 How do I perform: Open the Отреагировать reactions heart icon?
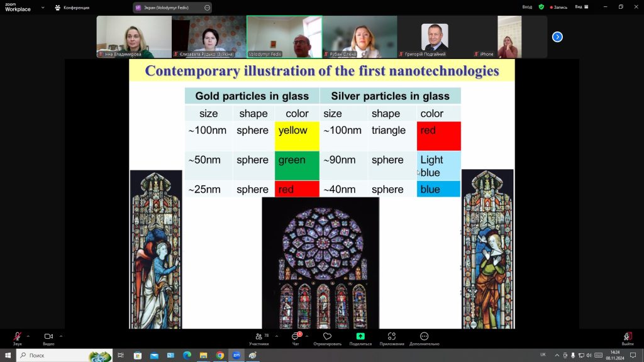coord(327,337)
